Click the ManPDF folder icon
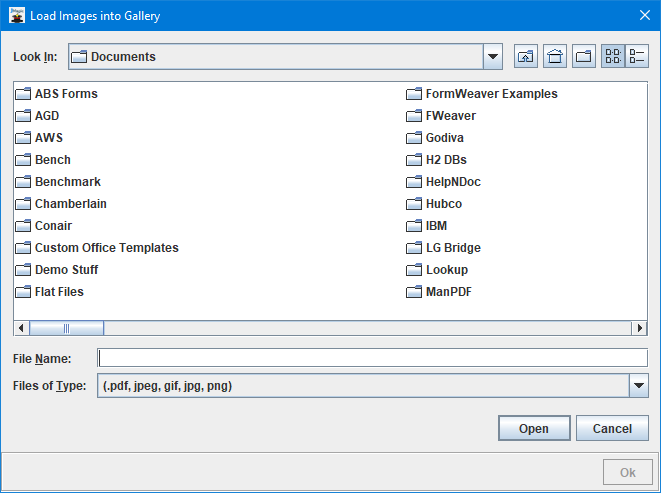661x493 pixels. [414, 292]
